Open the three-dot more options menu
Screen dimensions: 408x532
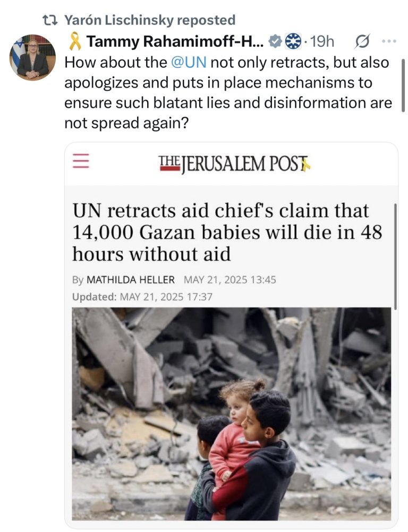pyautogui.click(x=389, y=41)
